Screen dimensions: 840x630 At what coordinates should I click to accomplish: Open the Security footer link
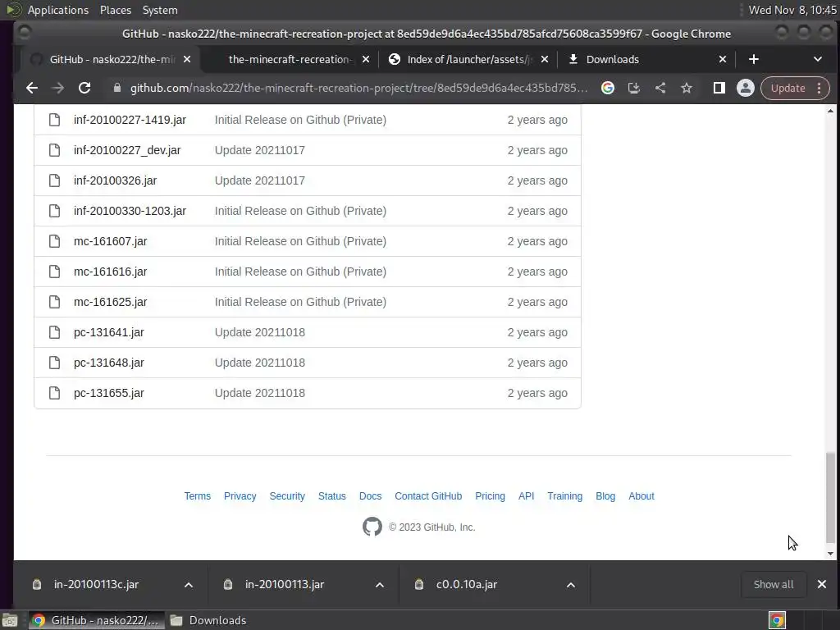[x=287, y=496]
